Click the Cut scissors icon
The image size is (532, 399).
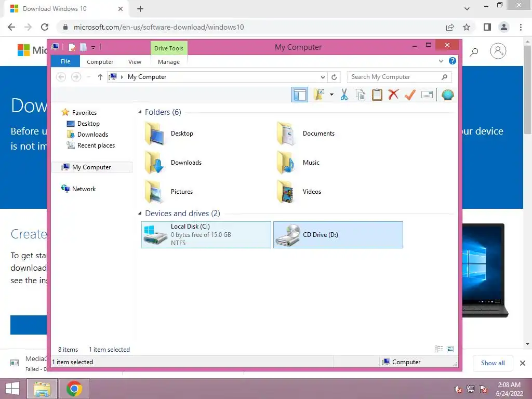pos(344,95)
